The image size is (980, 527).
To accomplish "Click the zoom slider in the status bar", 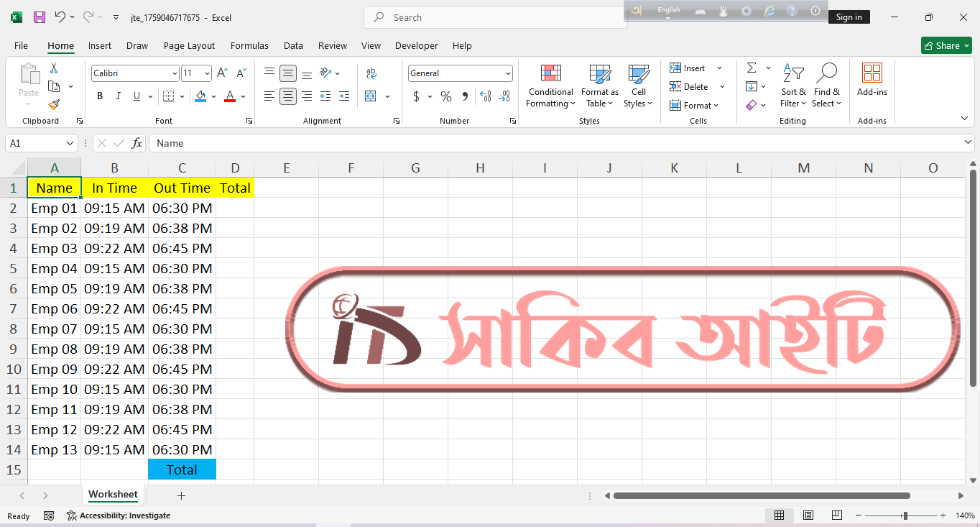I will point(905,515).
